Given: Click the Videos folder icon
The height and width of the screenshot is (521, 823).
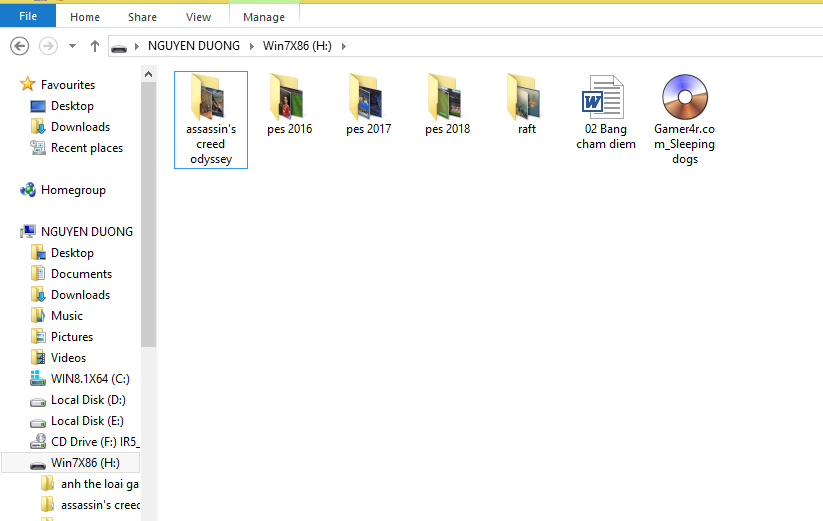Looking at the screenshot, I should tap(38, 358).
